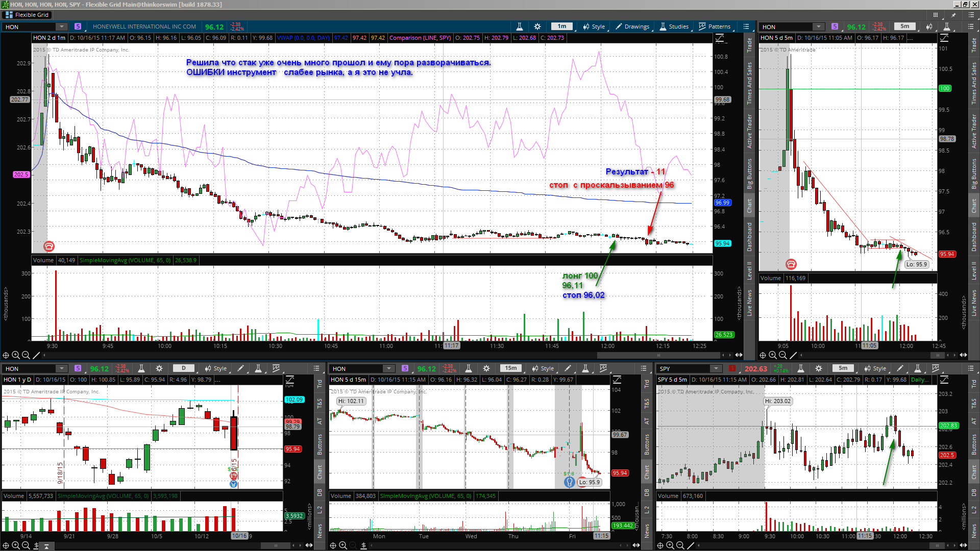Open 1m timeframe dropdown in main chart
980x551 pixels.
[x=562, y=27]
